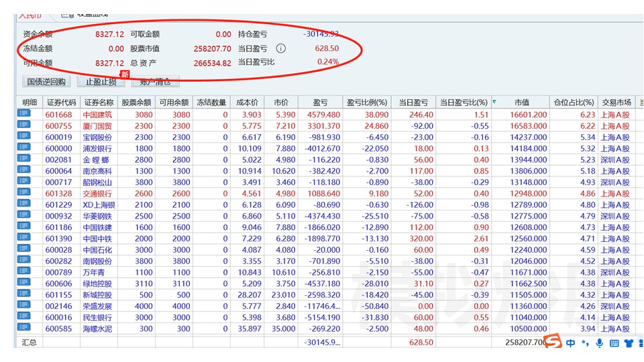
Task: Open the Sogou soft keyboard icon
Action: pos(614,343)
